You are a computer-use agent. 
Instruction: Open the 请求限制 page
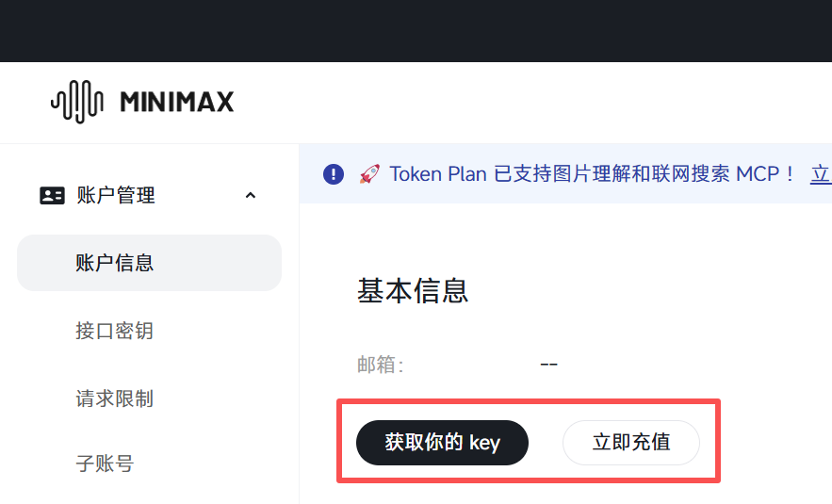coord(114,398)
